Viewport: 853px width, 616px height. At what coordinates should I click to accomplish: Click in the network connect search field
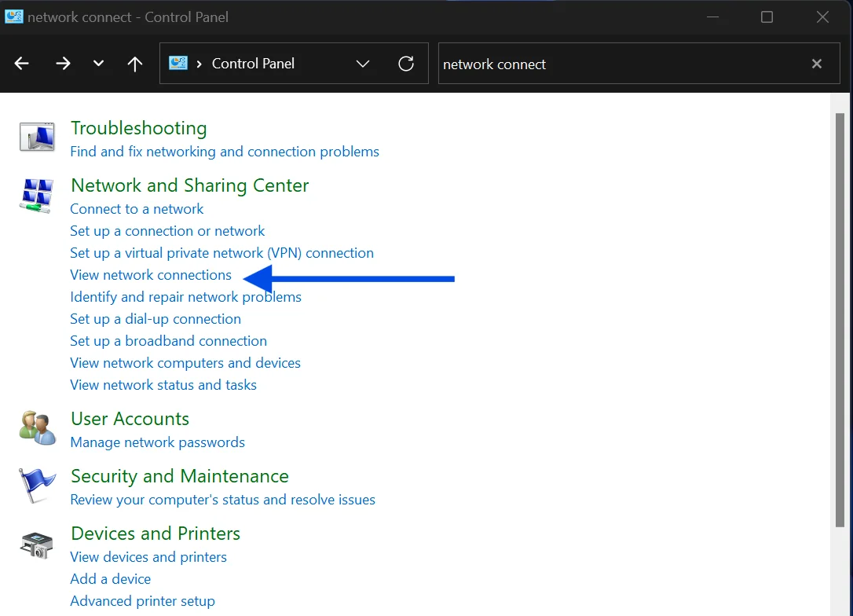click(x=621, y=64)
